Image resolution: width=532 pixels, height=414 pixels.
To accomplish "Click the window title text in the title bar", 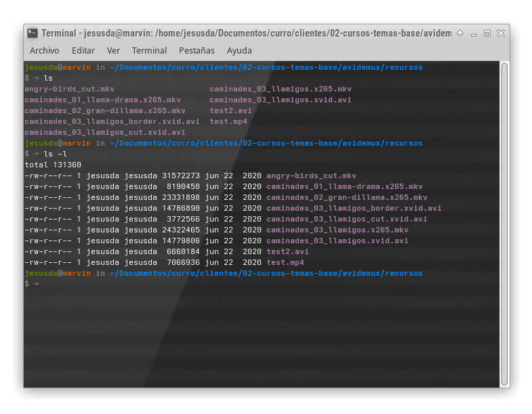I will point(247,33).
